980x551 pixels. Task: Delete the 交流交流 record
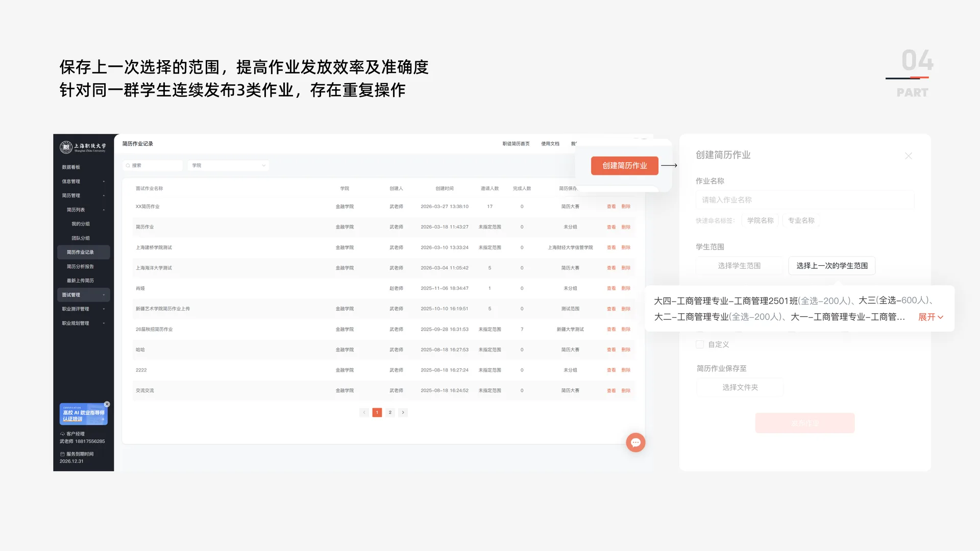pyautogui.click(x=626, y=390)
